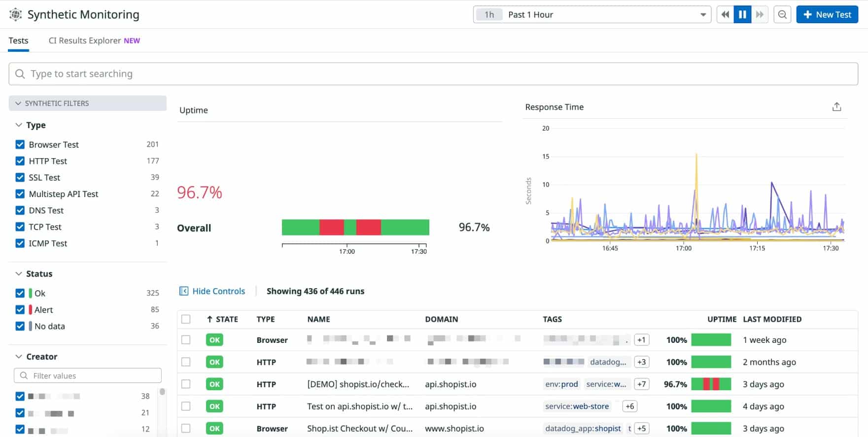Step the time range backward
The height and width of the screenshot is (437, 868).
(725, 15)
